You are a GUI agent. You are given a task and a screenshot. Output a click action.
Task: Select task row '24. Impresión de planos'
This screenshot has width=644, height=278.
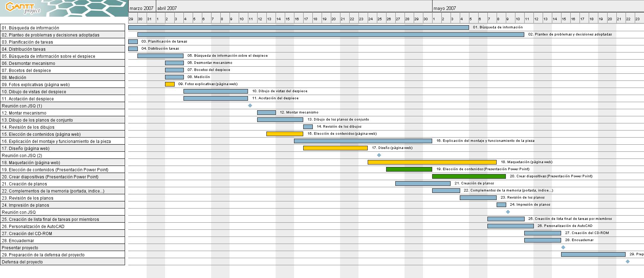coord(62,205)
